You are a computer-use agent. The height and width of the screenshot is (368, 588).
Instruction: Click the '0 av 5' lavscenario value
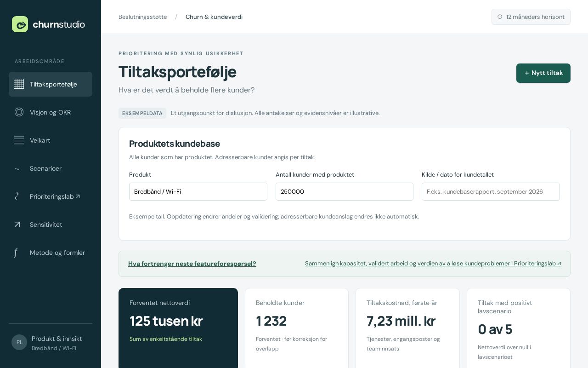click(x=495, y=329)
